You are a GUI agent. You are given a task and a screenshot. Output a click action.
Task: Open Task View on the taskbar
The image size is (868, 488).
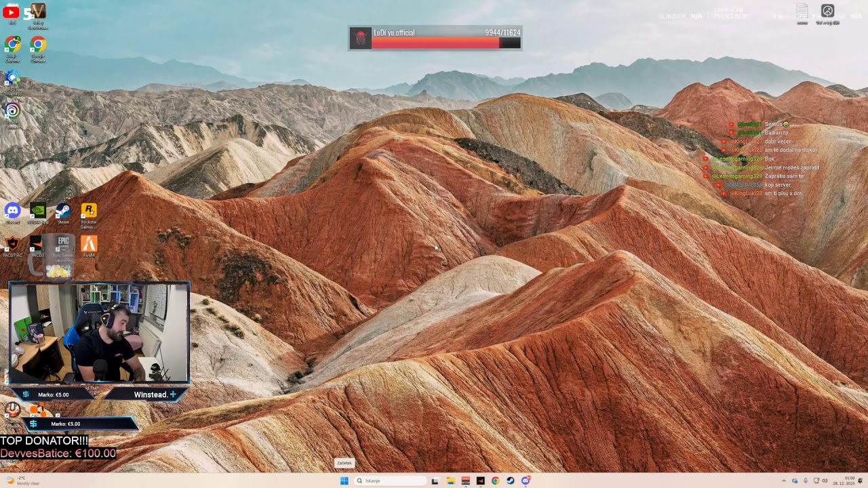pos(435,481)
